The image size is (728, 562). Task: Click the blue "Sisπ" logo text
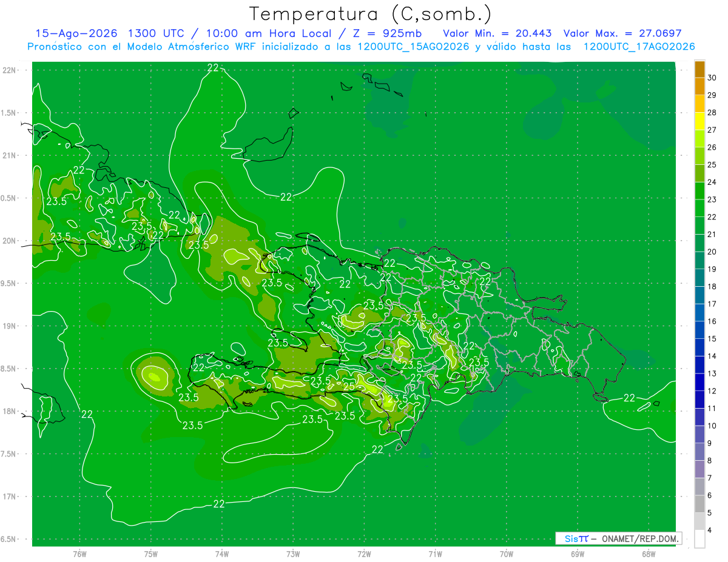coord(576,538)
